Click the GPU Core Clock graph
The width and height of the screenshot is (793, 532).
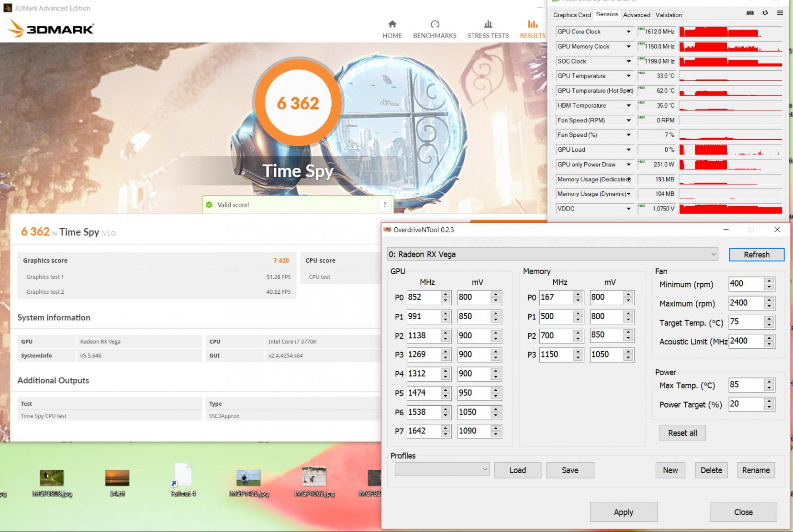[730, 32]
